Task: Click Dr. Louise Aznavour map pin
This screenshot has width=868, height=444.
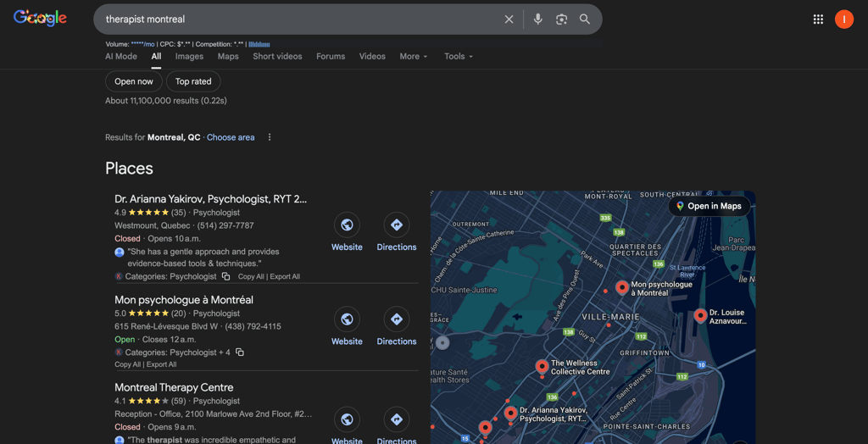Action: click(x=700, y=316)
